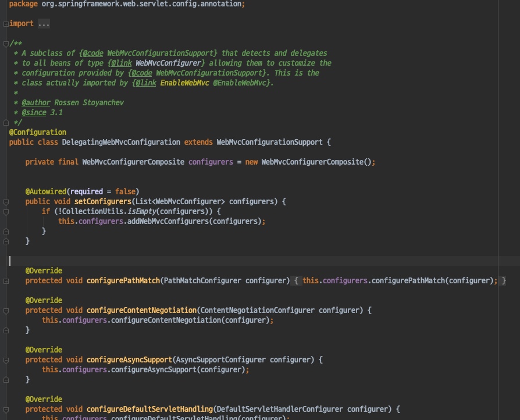This screenshot has width=520, height=420.
Task: Click fold end marker closing the setConfigurers method
Action: coord(6,241)
